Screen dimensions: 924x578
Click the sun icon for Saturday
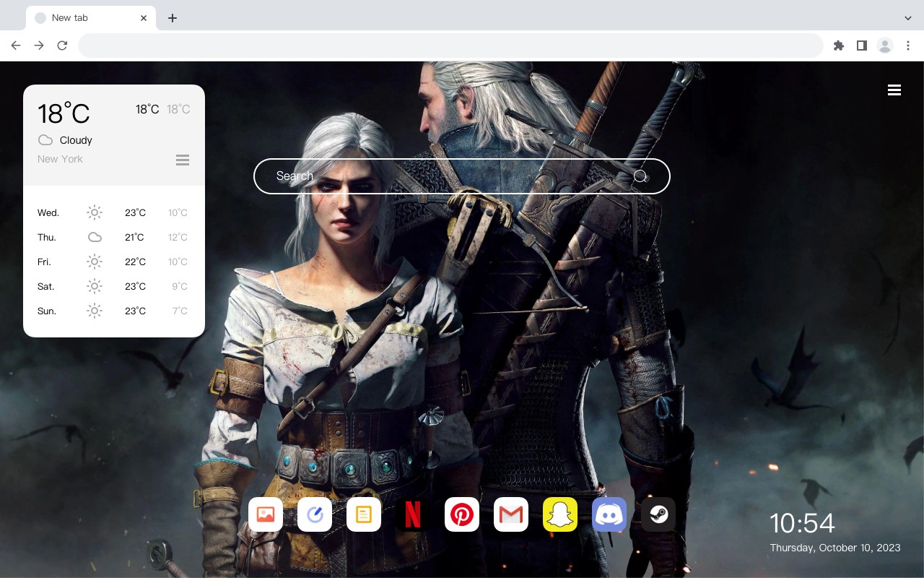point(95,286)
